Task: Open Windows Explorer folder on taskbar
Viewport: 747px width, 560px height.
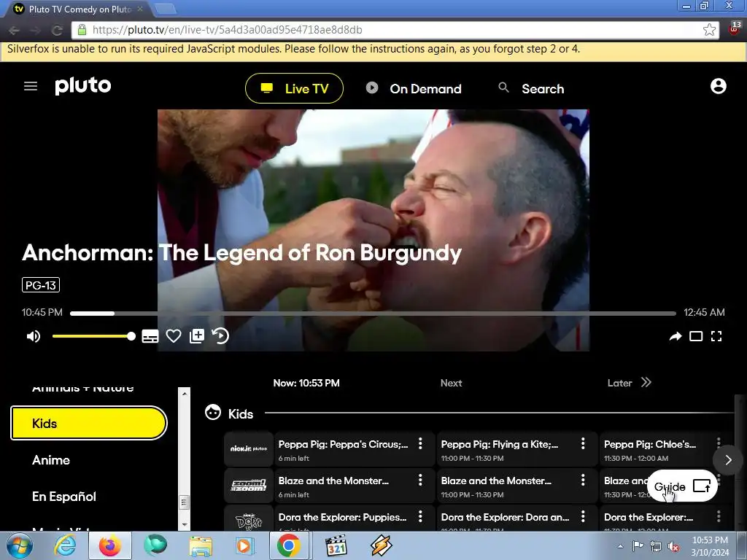Action: (x=201, y=545)
